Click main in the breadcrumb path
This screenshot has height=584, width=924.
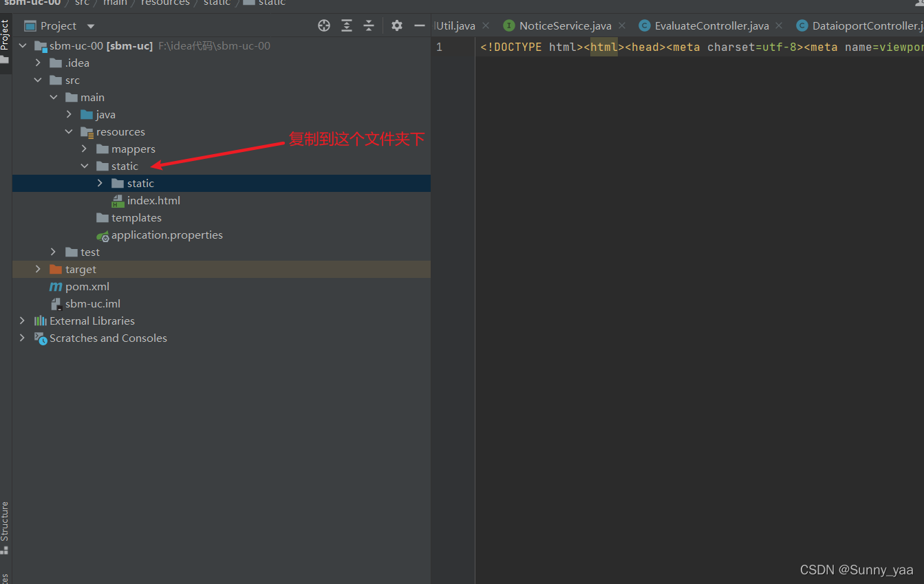coord(115,3)
